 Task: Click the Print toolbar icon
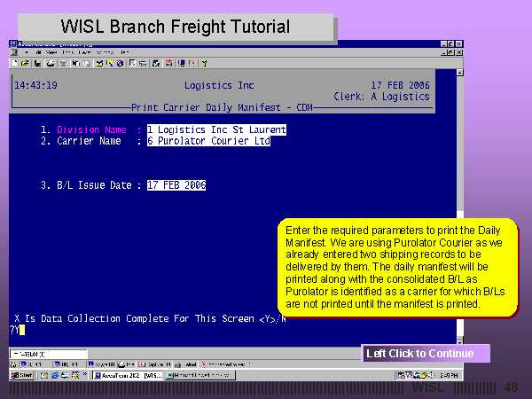coord(51,63)
